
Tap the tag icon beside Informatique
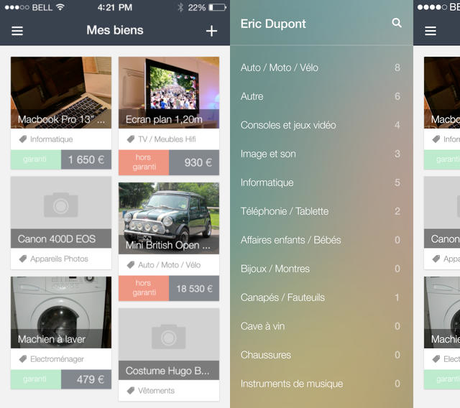[x=23, y=139]
